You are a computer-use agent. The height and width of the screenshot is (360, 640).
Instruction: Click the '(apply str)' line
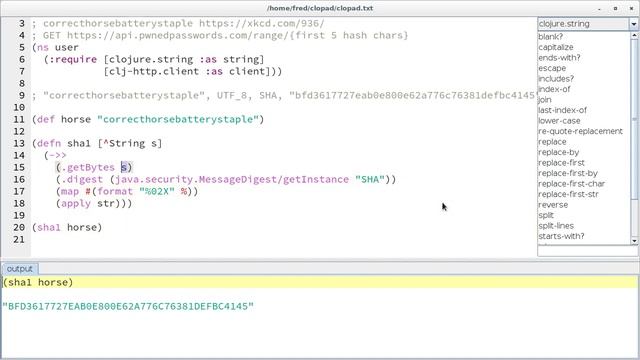pyautogui.click(x=94, y=203)
